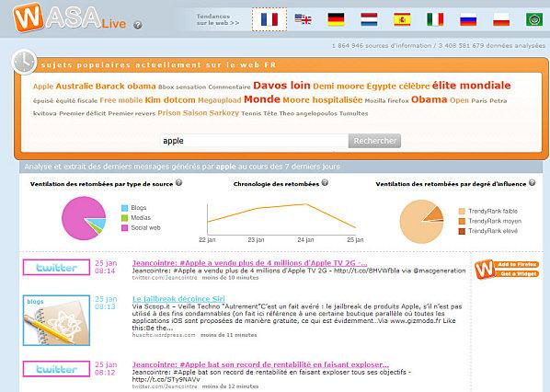550x392 pixels.
Task: Select the Italian flag icon
Action: (435, 19)
